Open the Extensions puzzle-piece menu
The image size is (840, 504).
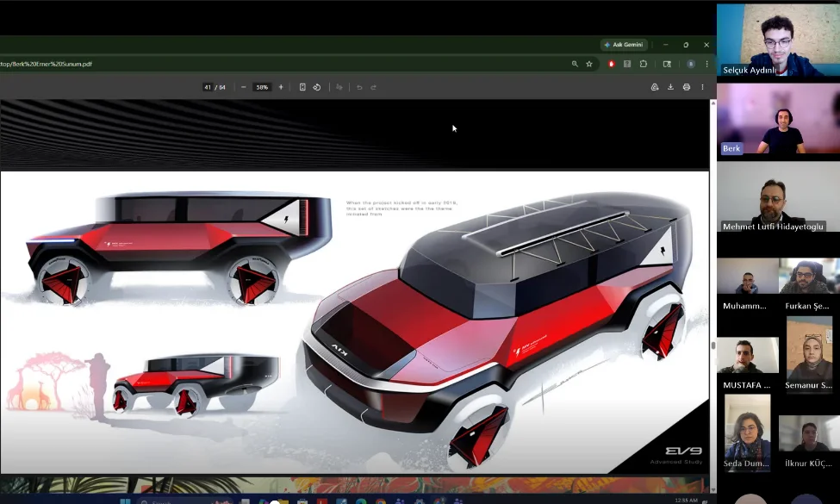tap(644, 64)
